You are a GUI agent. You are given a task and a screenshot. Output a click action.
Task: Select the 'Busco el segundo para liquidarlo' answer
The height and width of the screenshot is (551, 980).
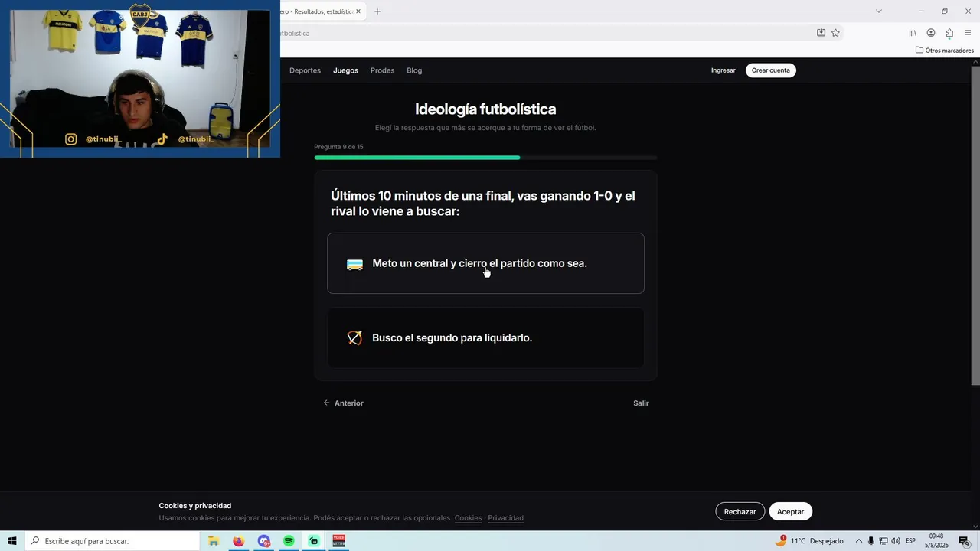click(485, 337)
